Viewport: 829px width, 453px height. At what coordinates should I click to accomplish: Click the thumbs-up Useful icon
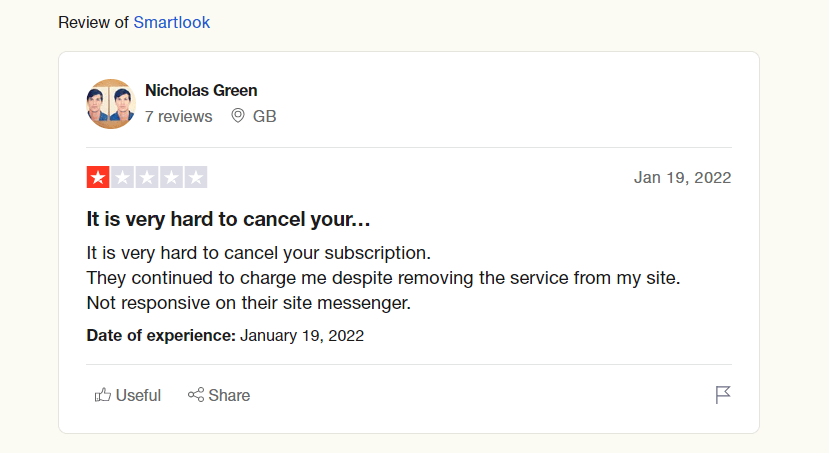102,395
